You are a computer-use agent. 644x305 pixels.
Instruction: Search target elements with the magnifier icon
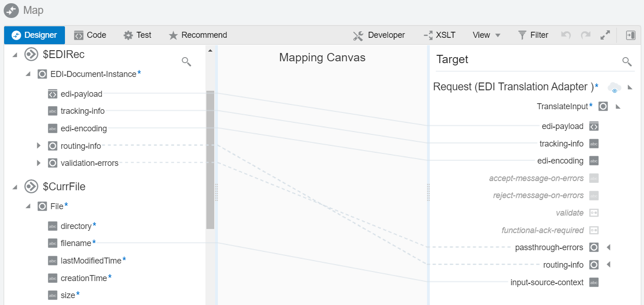coord(627,61)
